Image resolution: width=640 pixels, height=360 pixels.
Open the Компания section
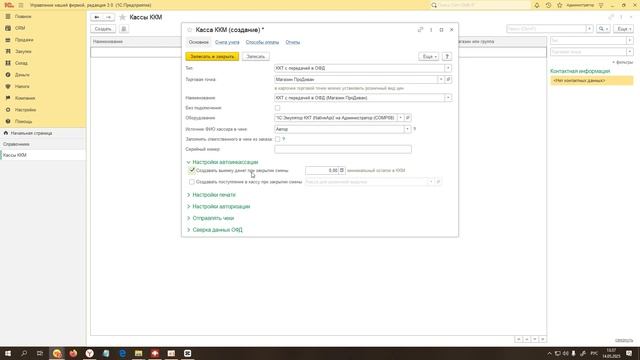click(x=25, y=98)
